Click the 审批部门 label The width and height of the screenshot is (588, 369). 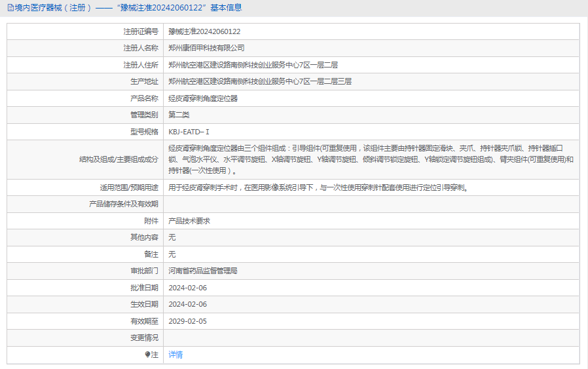(x=144, y=271)
